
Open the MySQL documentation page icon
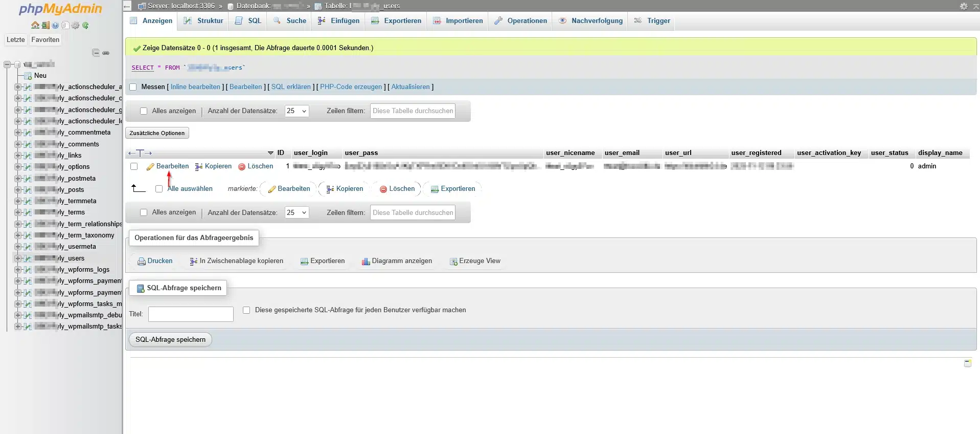click(x=65, y=25)
